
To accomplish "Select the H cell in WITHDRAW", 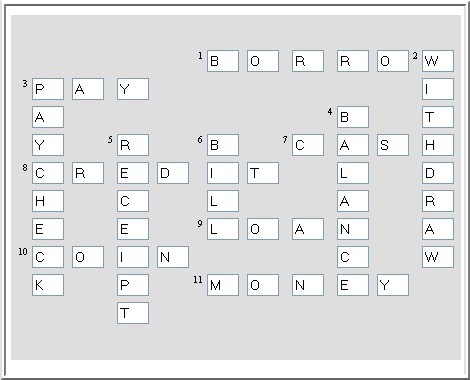I will 438,145.
